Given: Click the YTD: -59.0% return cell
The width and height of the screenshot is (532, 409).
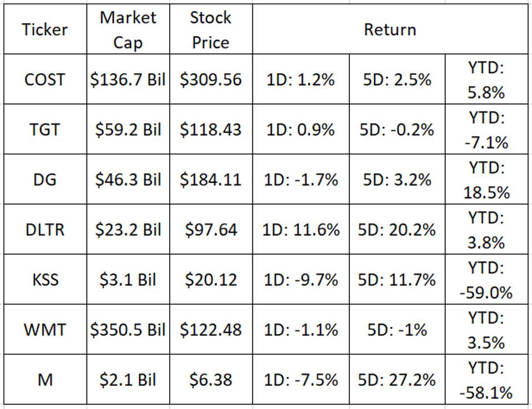Looking at the screenshot, I should pos(486,279).
